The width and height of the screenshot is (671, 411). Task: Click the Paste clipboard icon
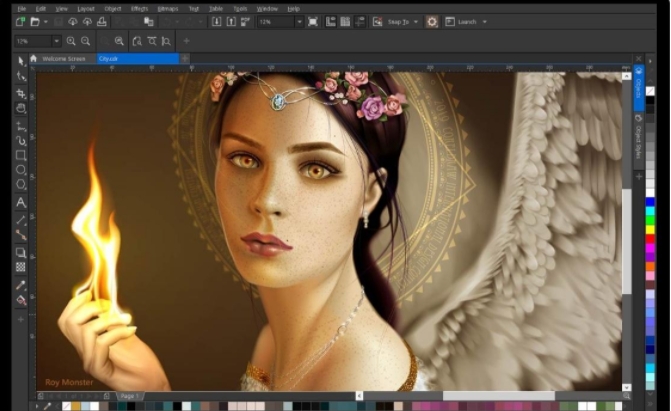coord(148,21)
